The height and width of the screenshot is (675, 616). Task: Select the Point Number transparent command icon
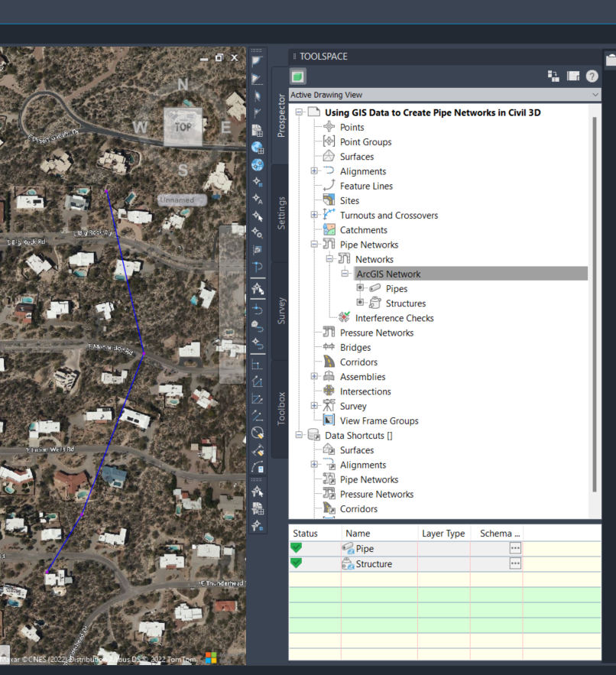pyautogui.click(x=257, y=182)
